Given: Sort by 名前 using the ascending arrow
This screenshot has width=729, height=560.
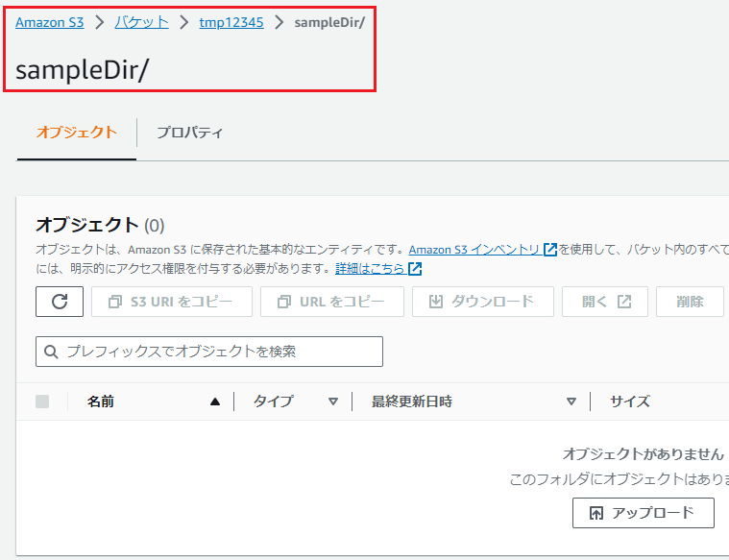Looking at the screenshot, I should tap(215, 402).
